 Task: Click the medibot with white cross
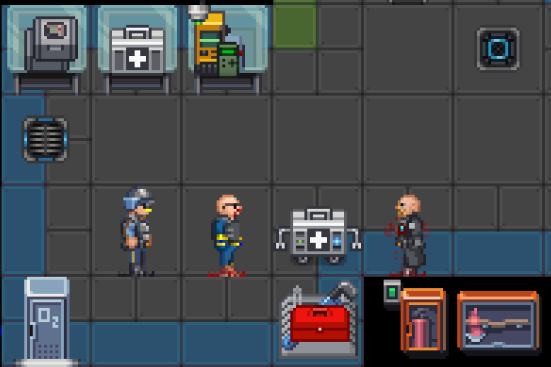[318, 236]
